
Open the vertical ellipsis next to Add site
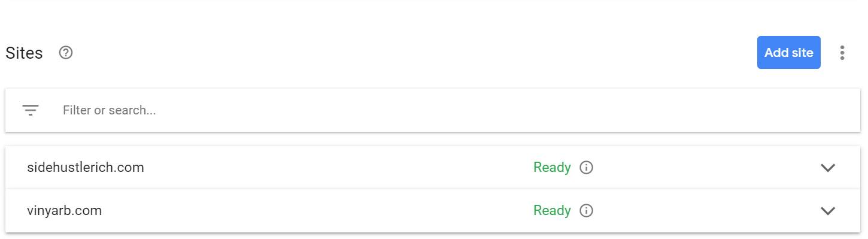tap(842, 53)
